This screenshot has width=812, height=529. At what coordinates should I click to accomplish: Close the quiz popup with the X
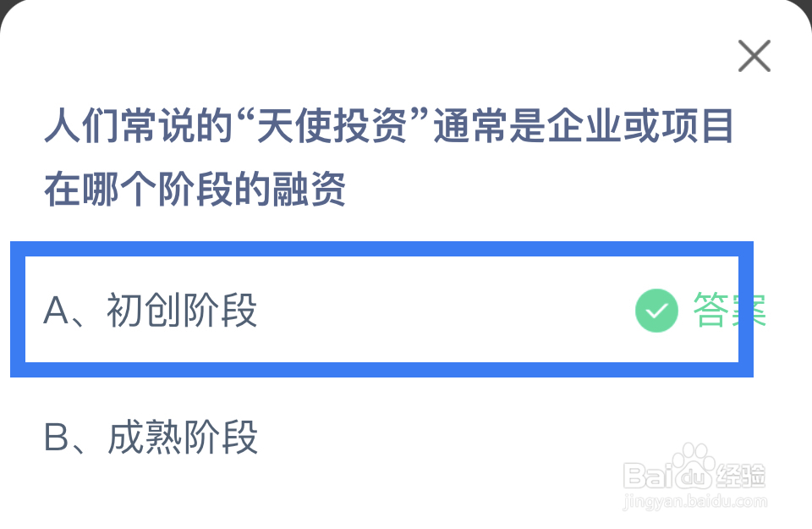pyautogui.click(x=754, y=55)
